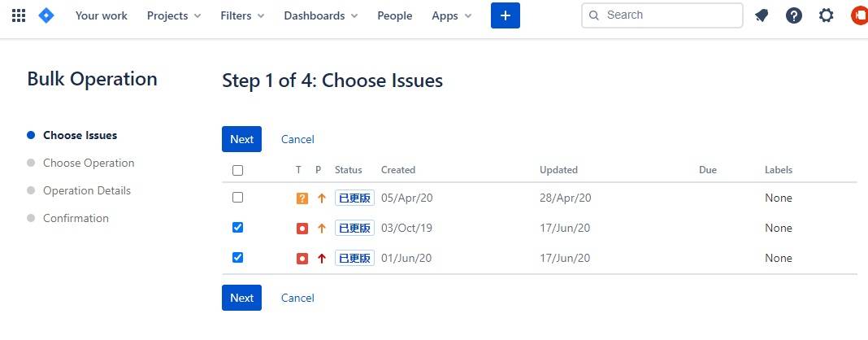Viewport: 868px width, 340px height.
Task: Click the blue plus create button
Action: coord(506,15)
